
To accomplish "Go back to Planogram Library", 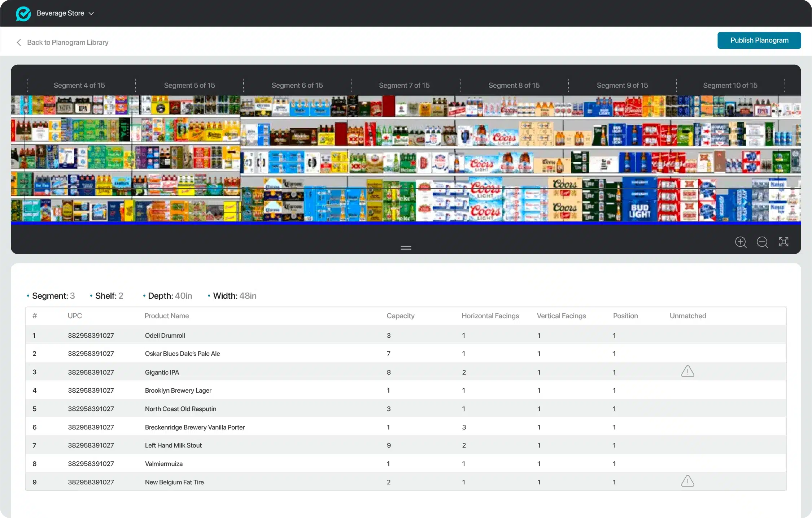I will (x=67, y=42).
